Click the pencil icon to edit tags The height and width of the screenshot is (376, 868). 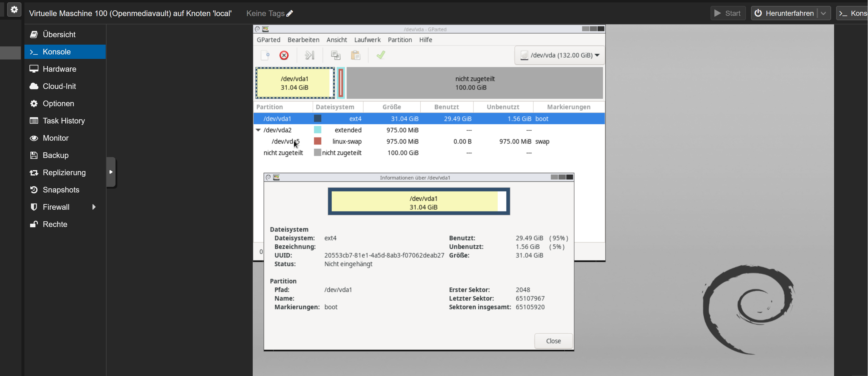click(x=290, y=13)
